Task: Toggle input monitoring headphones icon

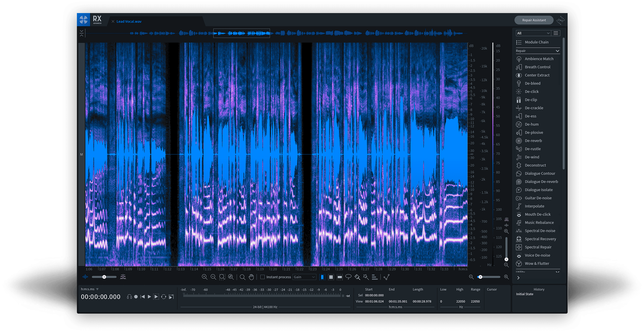Action: point(129,297)
